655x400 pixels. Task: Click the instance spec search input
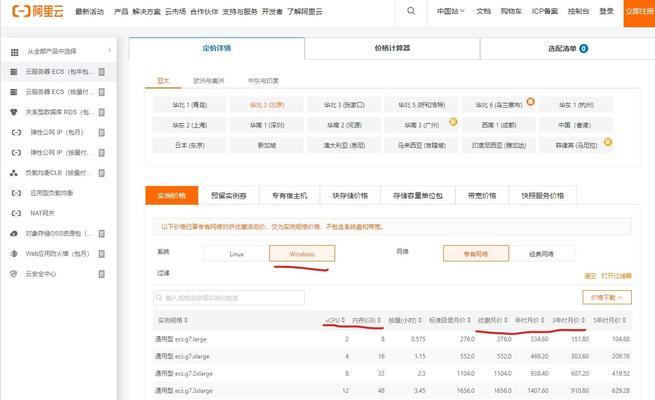point(229,298)
